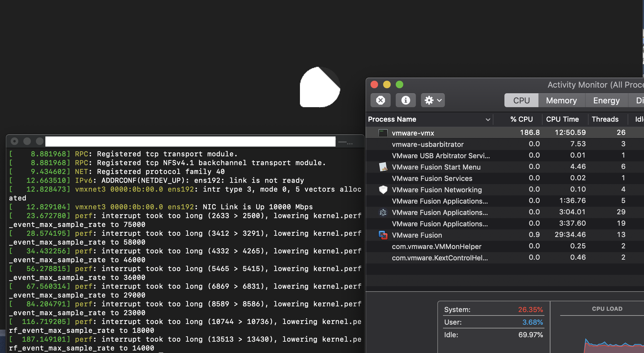Open the Process Name column header dropdown
This screenshot has width=644, height=353.
click(488, 119)
